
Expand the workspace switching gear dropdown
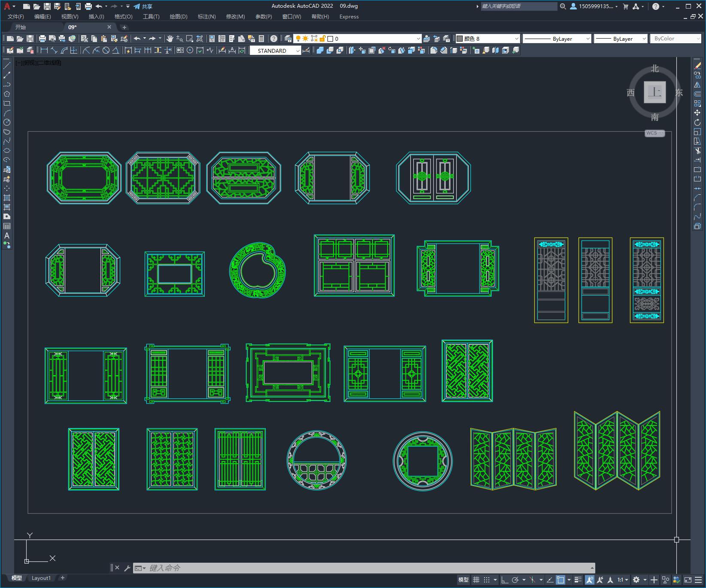[x=645, y=580]
